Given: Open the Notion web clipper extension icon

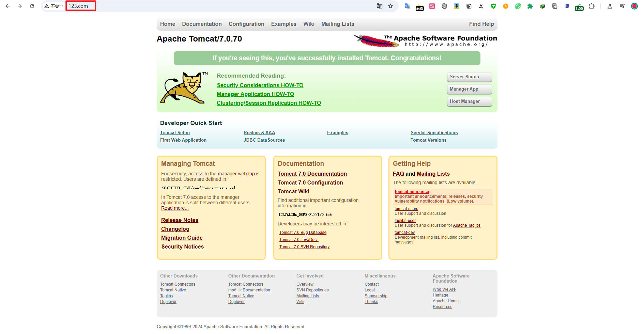Looking at the screenshot, I should point(469,6).
